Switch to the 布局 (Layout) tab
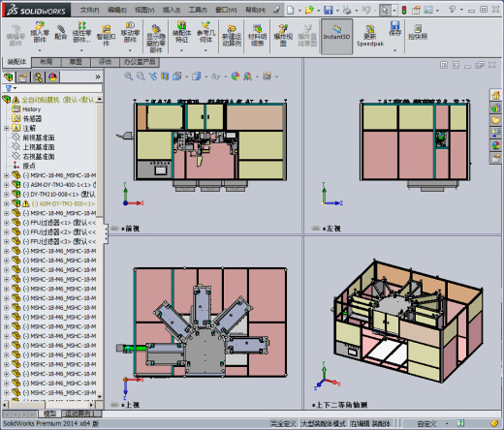Image resolution: width=504 pixels, height=430 pixels. pos(47,62)
